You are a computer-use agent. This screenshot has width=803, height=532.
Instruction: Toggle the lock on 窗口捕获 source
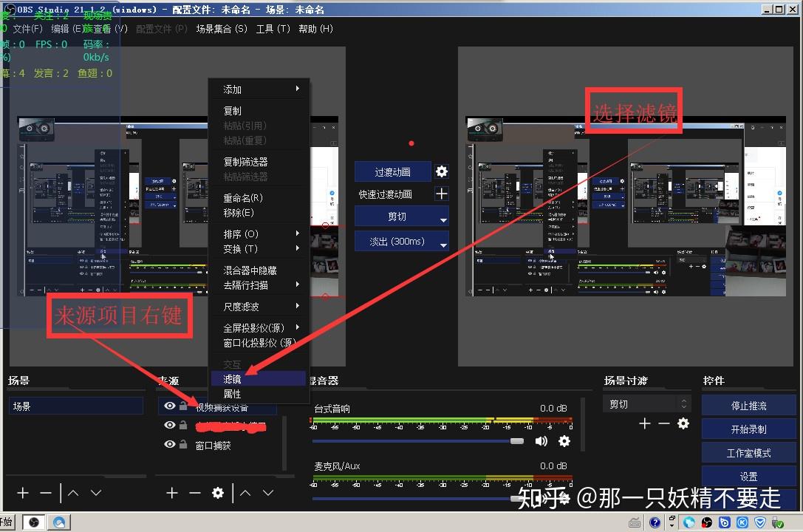(183, 444)
